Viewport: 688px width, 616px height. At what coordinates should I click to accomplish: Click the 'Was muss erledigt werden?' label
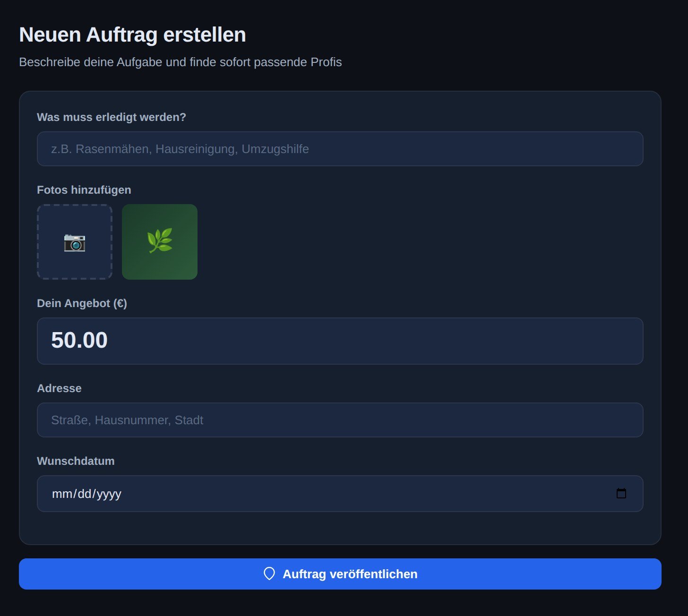[x=112, y=117]
